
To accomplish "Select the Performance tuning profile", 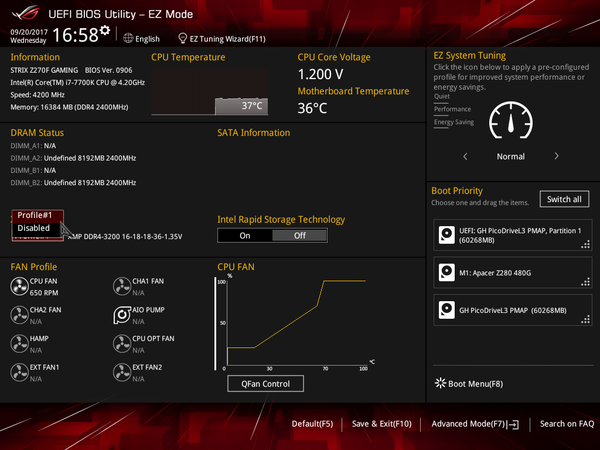I will 452,109.
